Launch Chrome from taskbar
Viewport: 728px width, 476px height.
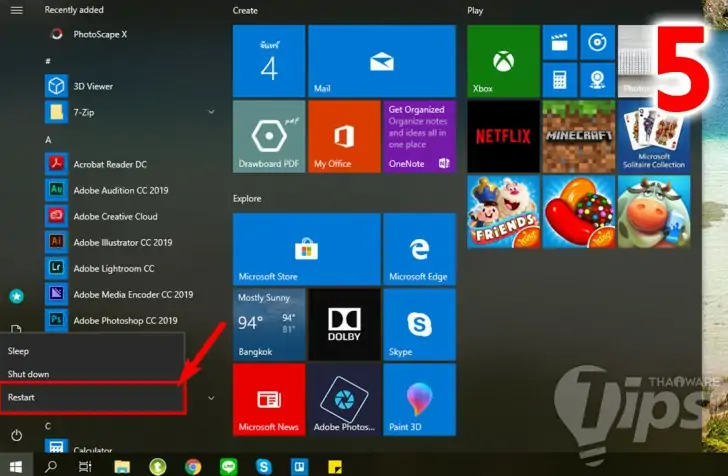click(x=193, y=466)
